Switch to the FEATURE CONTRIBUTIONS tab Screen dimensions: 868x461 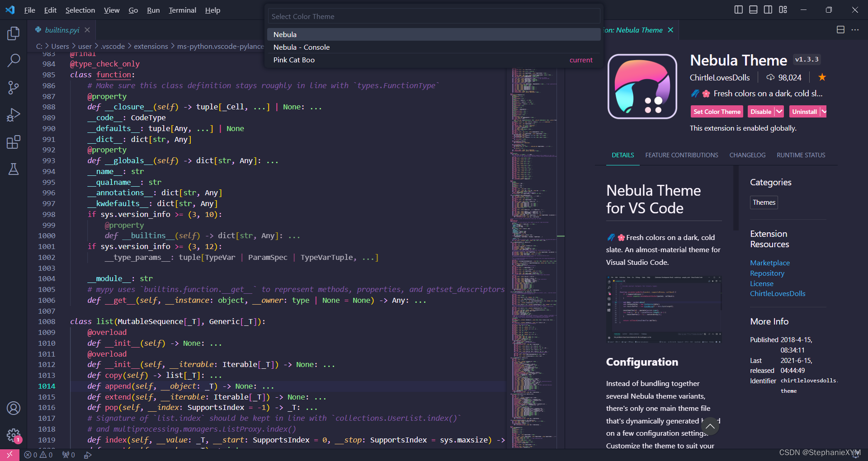coord(681,155)
